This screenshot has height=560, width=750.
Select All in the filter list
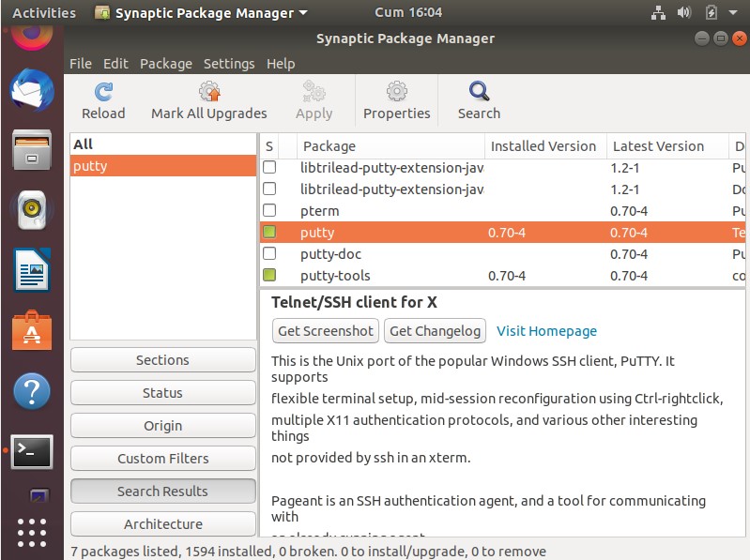pos(163,144)
